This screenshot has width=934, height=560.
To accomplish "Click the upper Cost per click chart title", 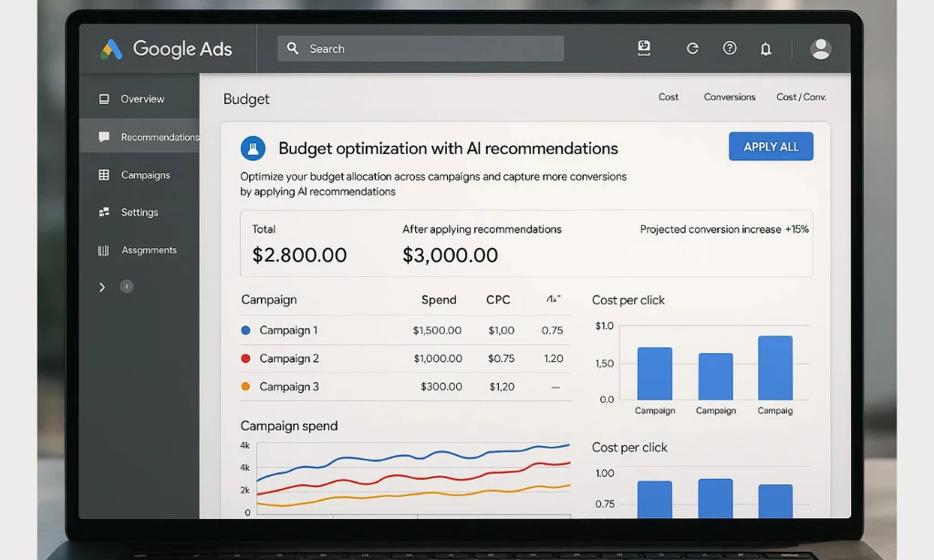I will 628,300.
